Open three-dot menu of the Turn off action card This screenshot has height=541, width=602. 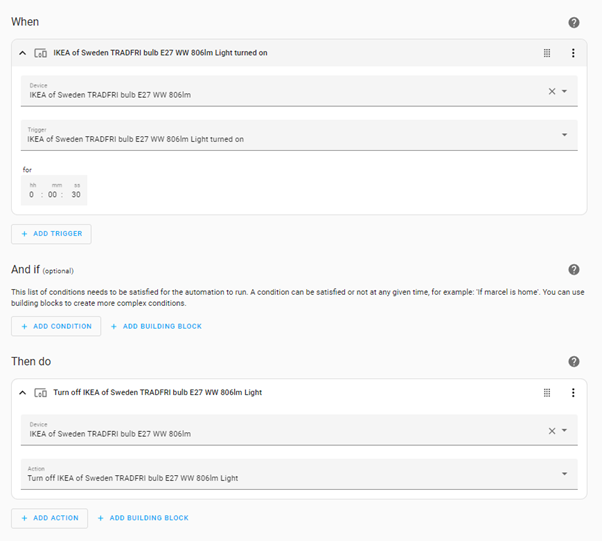tap(573, 393)
